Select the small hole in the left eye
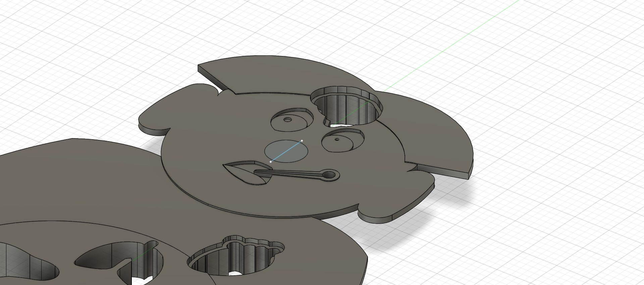The width and height of the screenshot is (644, 285). click(x=288, y=120)
